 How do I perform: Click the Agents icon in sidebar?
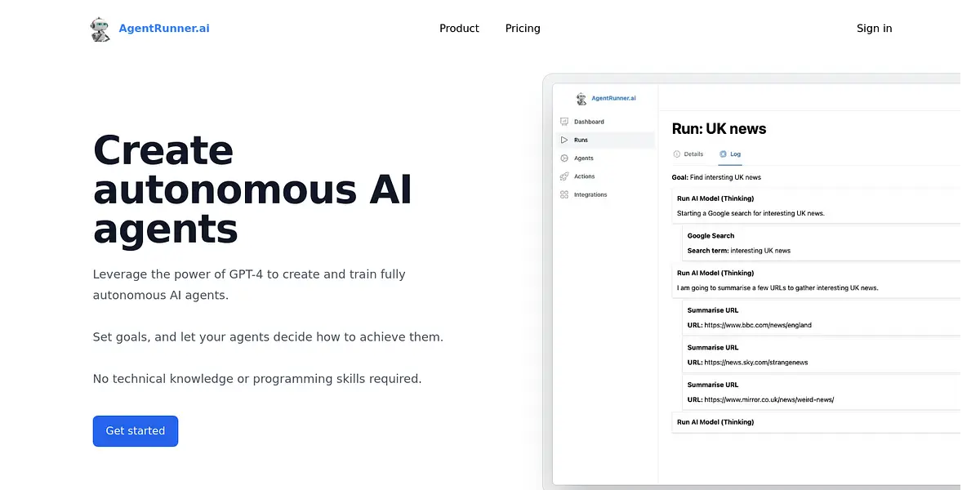[564, 158]
